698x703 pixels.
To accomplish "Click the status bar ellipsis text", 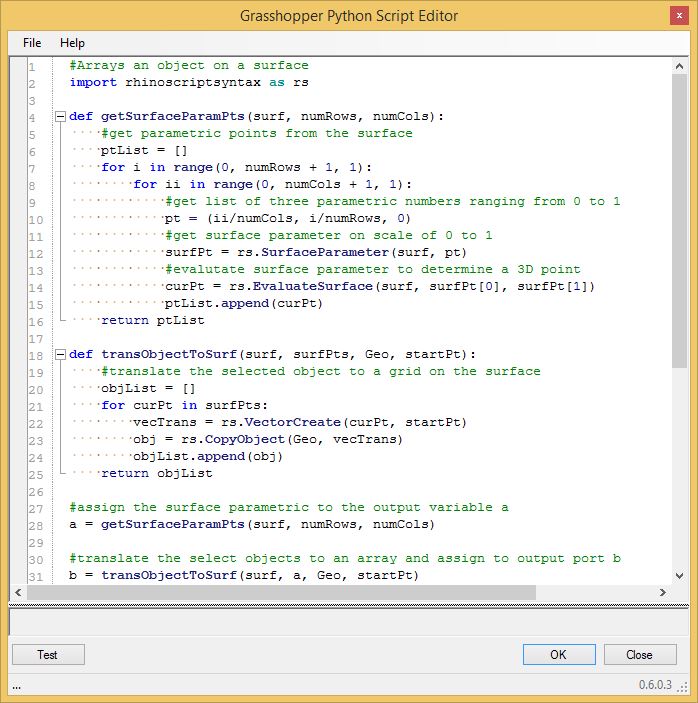I will pyautogui.click(x=17, y=686).
